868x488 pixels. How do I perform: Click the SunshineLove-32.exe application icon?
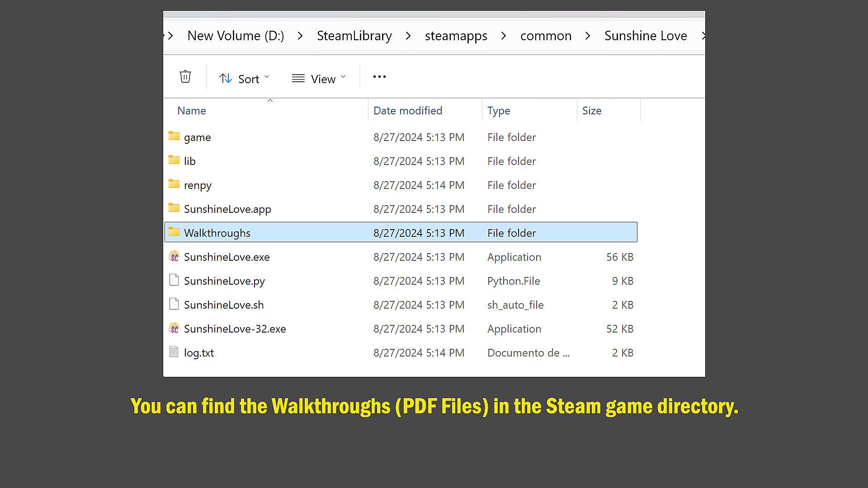point(174,328)
